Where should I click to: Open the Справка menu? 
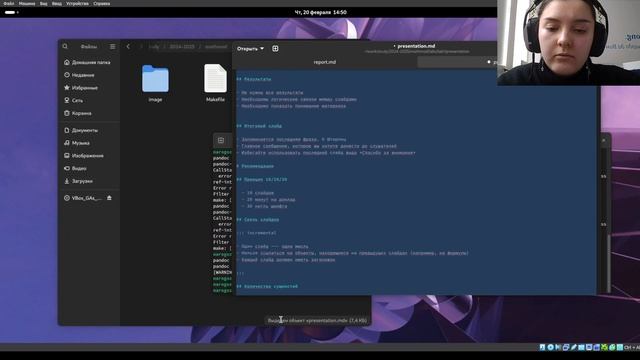tap(102, 3)
